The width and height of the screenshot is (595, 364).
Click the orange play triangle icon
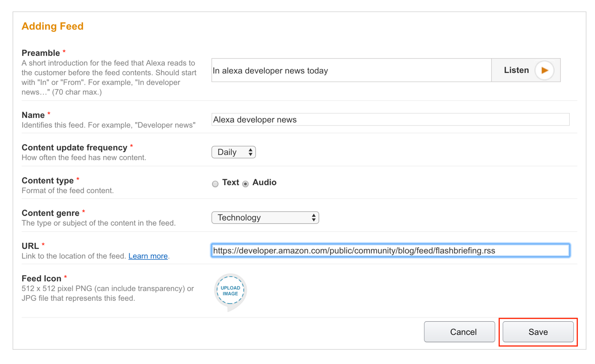point(544,71)
